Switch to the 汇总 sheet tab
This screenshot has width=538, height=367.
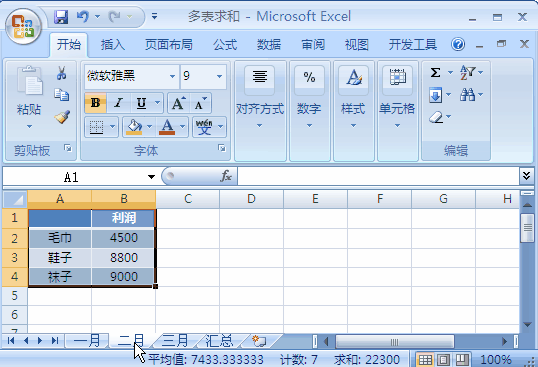219,341
